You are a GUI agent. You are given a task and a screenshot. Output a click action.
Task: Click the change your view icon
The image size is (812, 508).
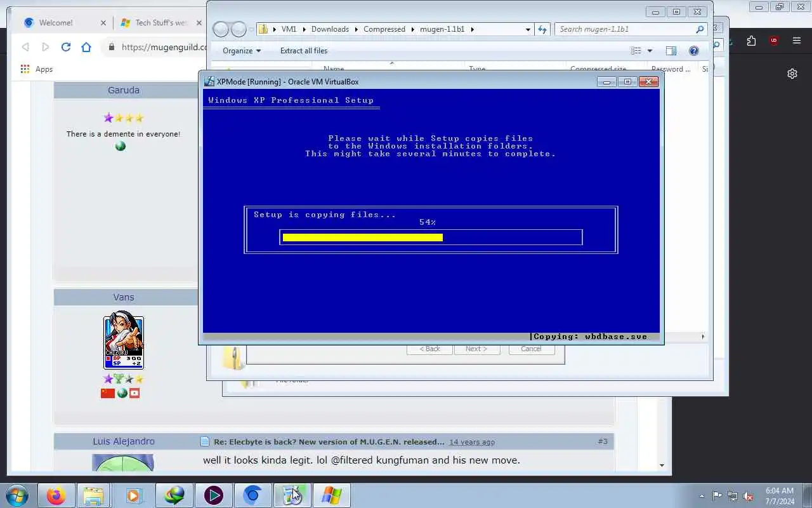coord(636,51)
